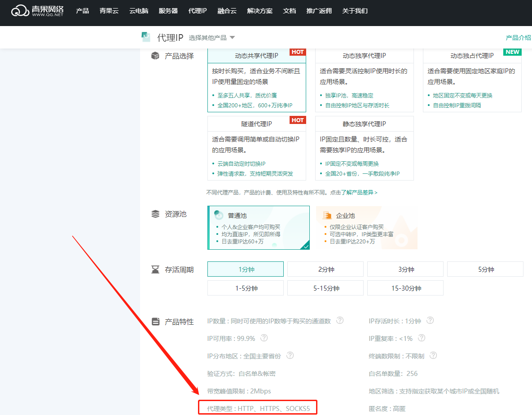Screen dimensions: 532x415
Task: Open 代理IP in top navigation
Action: tap(198, 11)
